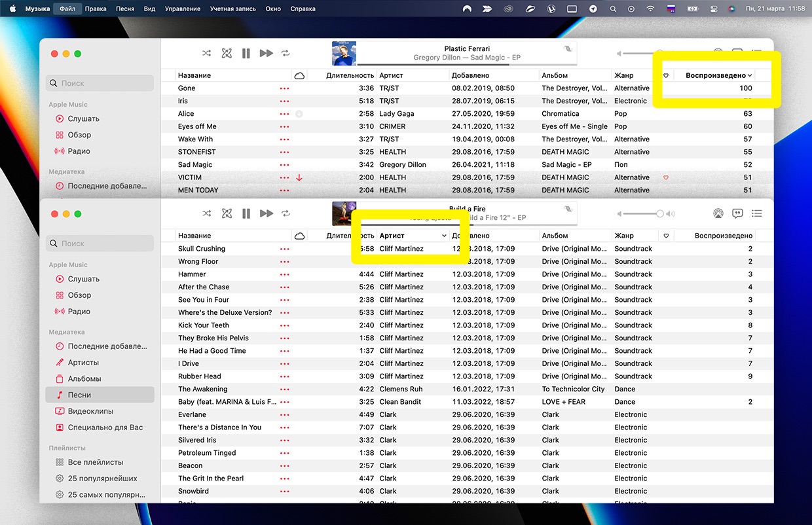812x525 pixels.
Task: Open Spotlight search in the menu bar
Action: coord(613,9)
